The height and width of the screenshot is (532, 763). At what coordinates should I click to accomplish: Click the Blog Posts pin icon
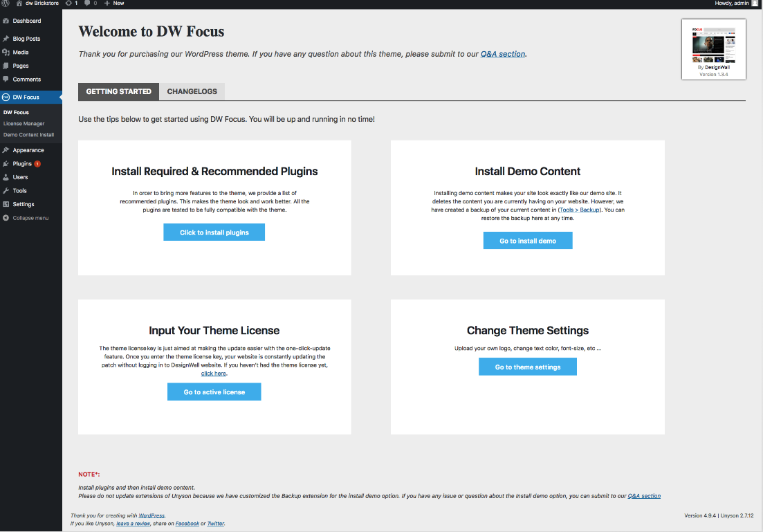tap(6, 39)
